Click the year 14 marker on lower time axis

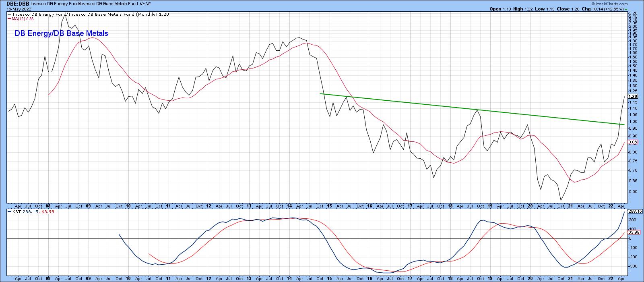coord(289,279)
